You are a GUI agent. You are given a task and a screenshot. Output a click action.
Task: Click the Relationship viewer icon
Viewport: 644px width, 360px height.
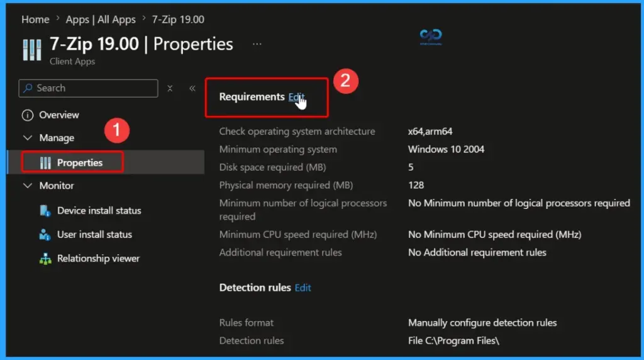pyautogui.click(x=45, y=259)
